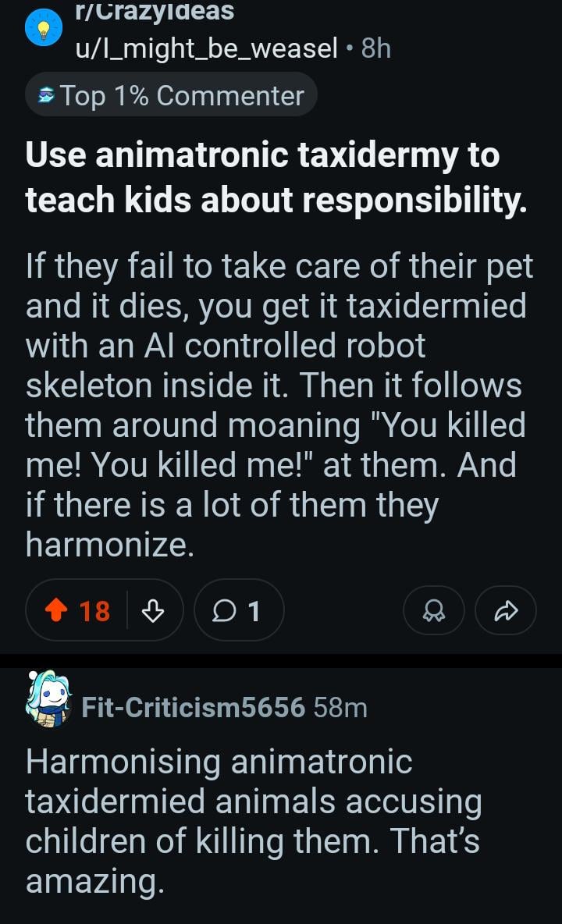
Task: Tap the Top 1% Commenter badge icon
Action: 46,95
